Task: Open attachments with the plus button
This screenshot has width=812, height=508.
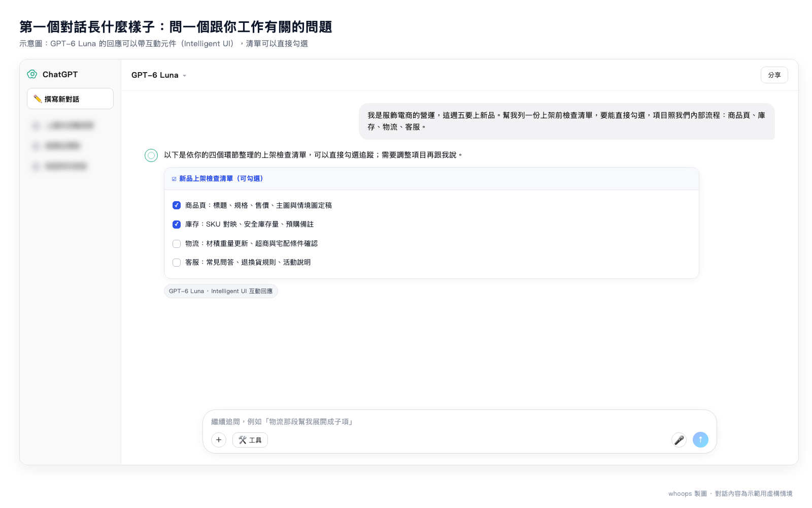Action: pyautogui.click(x=219, y=440)
